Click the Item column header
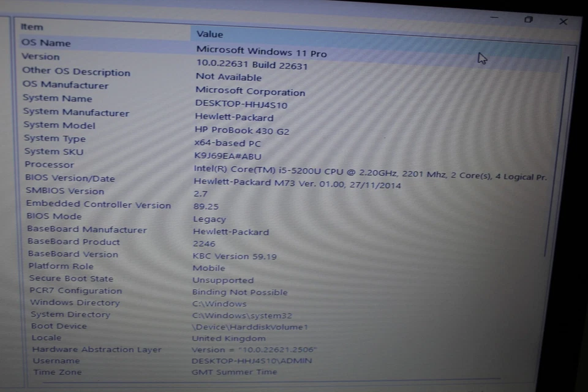This screenshot has width=588, height=392. tap(31, 26)
